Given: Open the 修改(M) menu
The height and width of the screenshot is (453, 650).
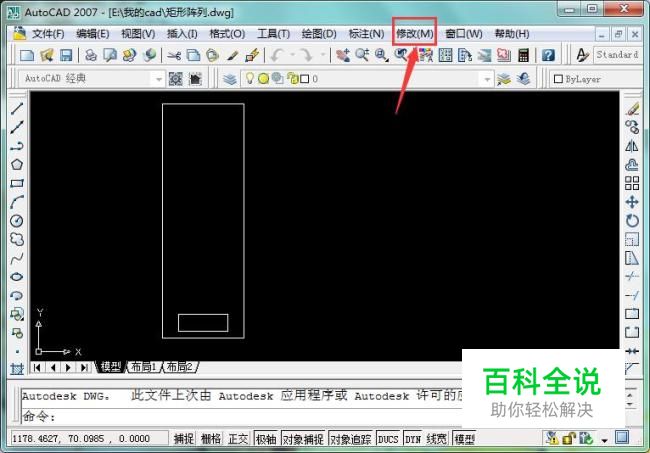Looking at the screenshot, I should point(415,34).
